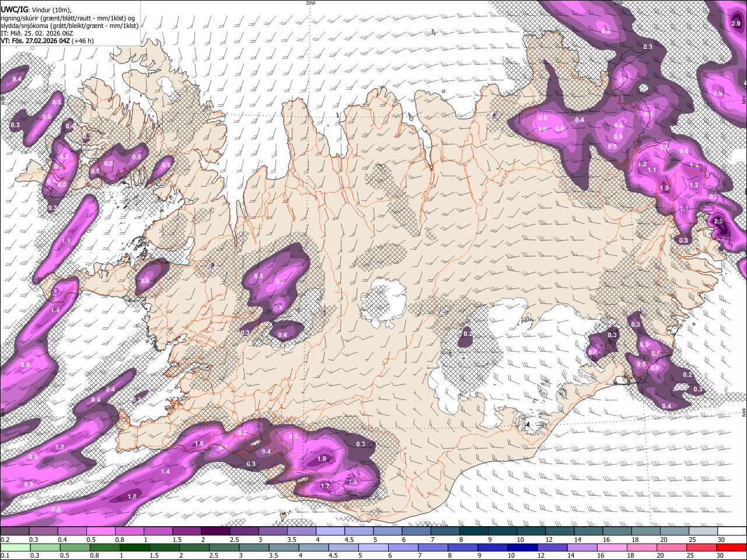Click the '20W' longitude label at the top
The image size is (747, 560).
click(x=310, y=3)
